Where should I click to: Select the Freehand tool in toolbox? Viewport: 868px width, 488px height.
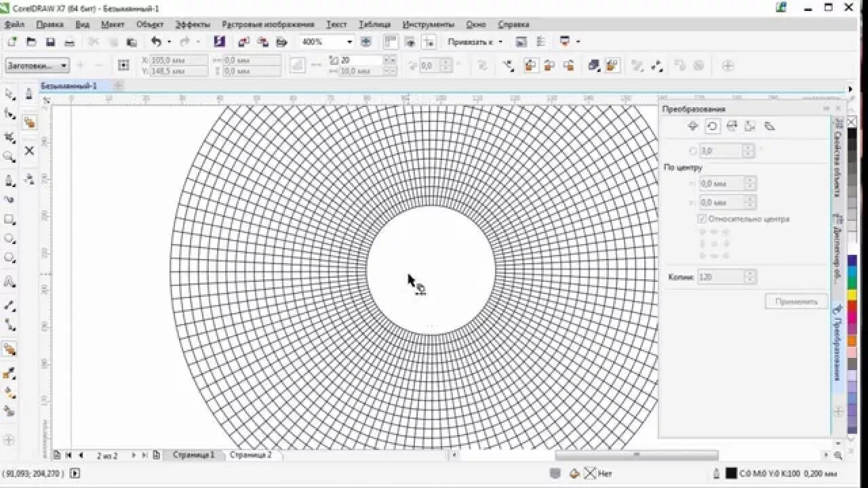click(9, 180)
